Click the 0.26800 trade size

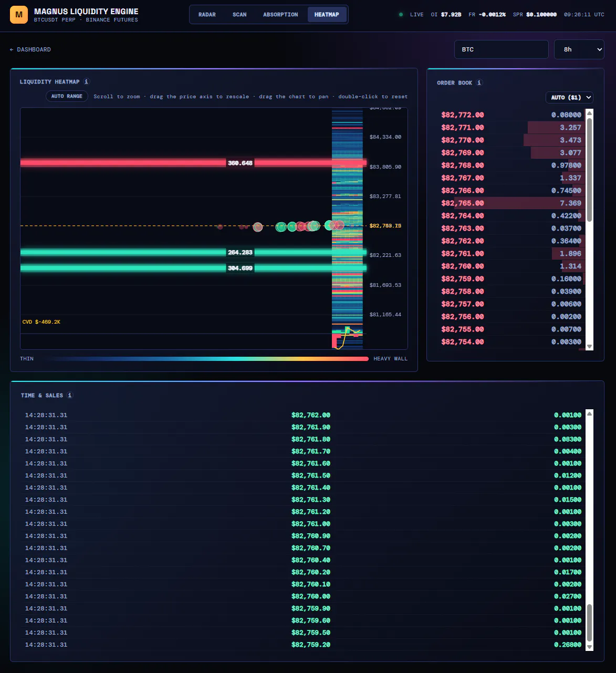pos(568,645)
